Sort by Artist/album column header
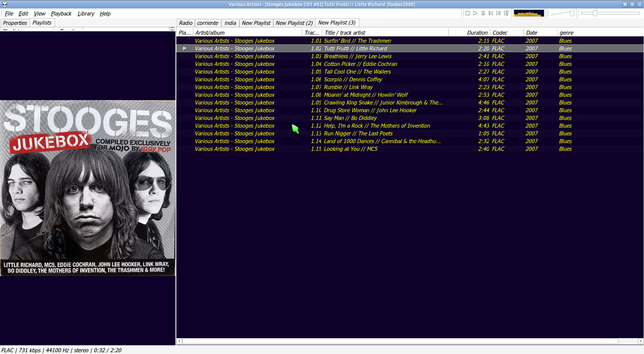Image resolution: width=644 pixels, height=354 pixels. (248, 33)
